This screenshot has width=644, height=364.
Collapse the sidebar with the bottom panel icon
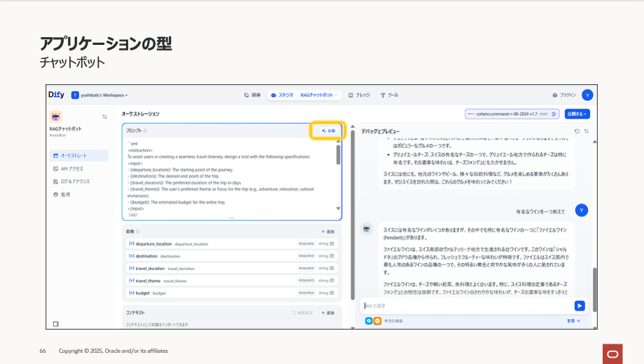click(x=56, y=324)
